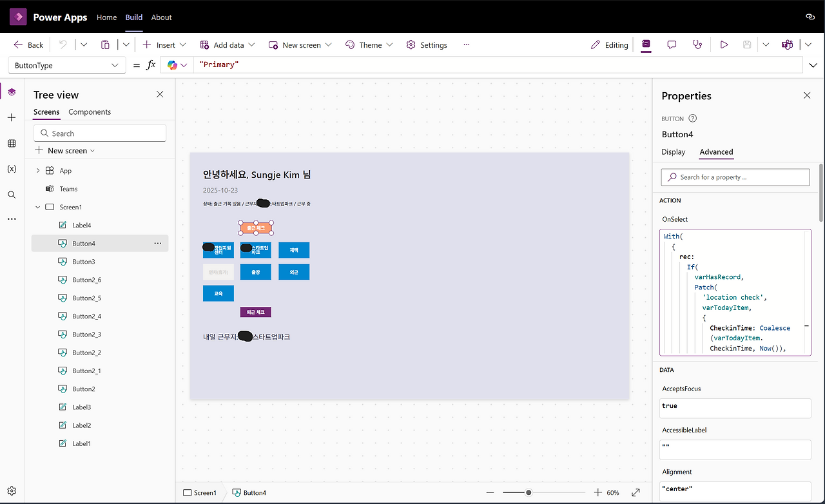Switch to the About tab

point(162,17)
